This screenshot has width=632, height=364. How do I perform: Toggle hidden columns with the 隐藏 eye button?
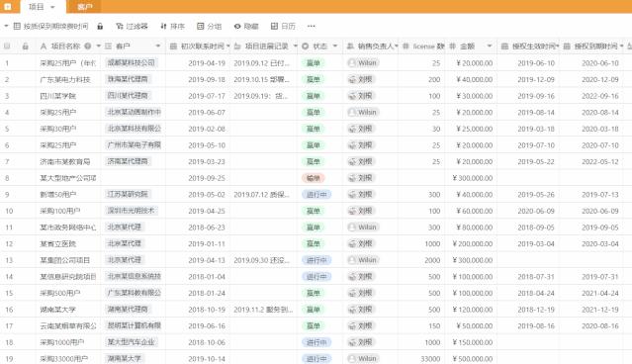246,26
